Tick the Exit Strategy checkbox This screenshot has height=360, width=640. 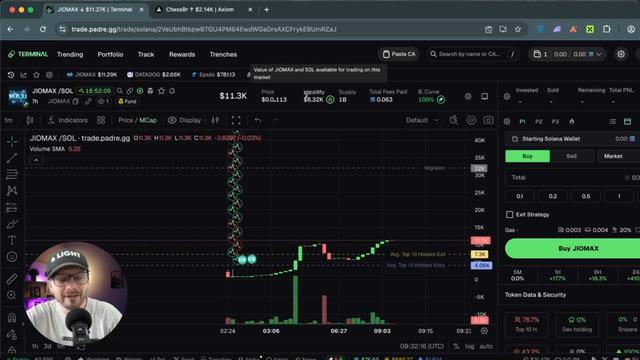509,214
